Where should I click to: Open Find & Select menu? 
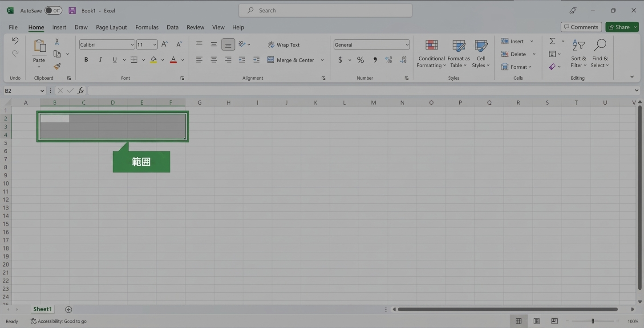600,53
